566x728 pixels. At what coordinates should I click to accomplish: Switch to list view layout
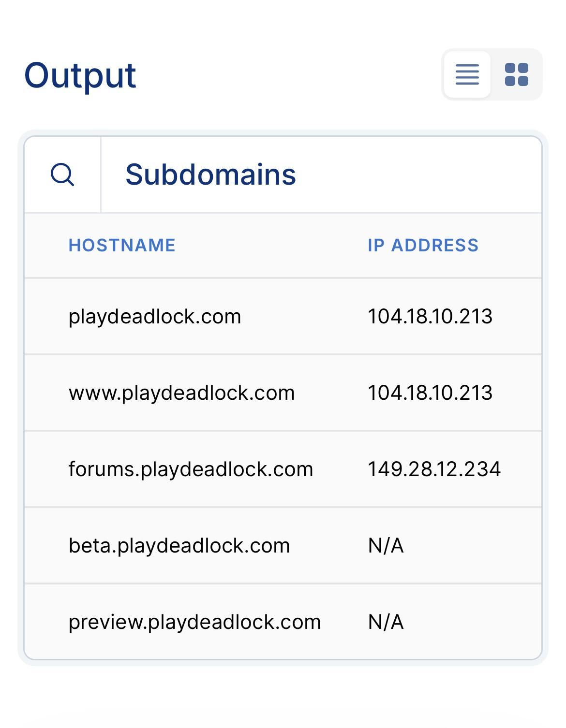[467, 74]
